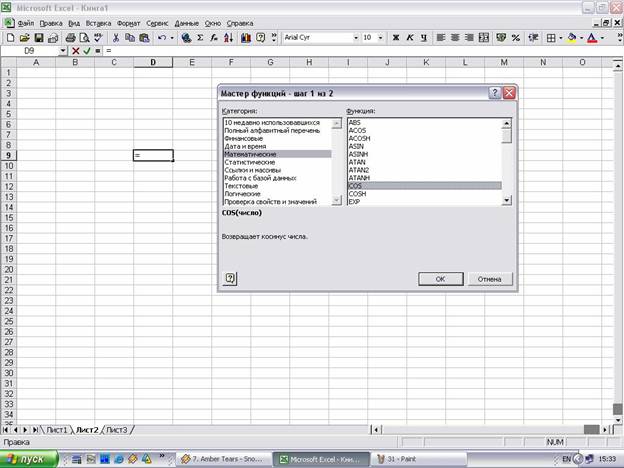This screenshot has width=624, height=468.
Task: Click the Paste icon
Action: 144,38
